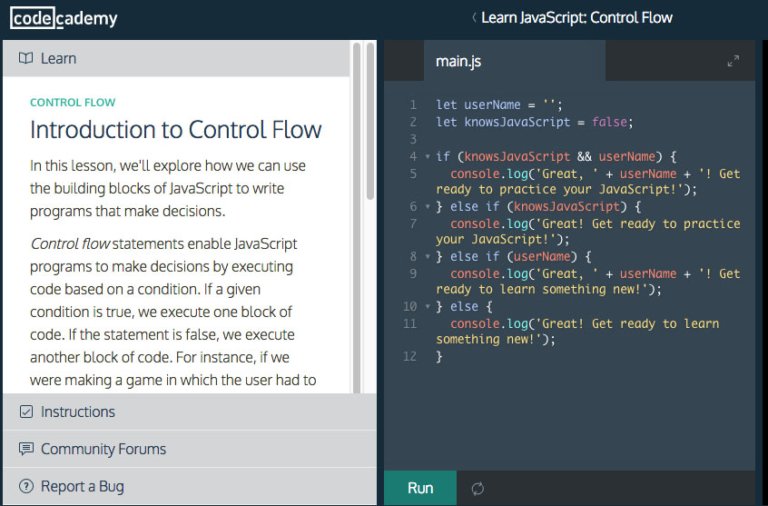Open the main.js tab
The image size is (768, 506).
pyautogui.click(x=514, y=61)
